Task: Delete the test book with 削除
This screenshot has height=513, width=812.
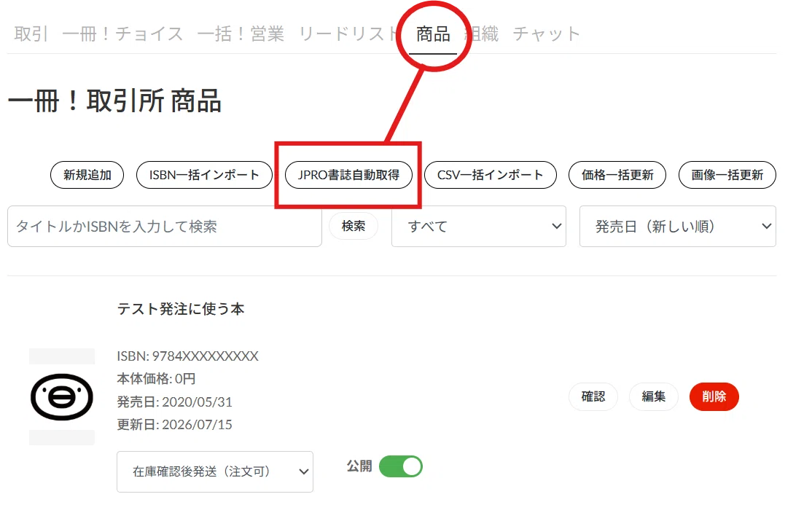Action: 714,396
